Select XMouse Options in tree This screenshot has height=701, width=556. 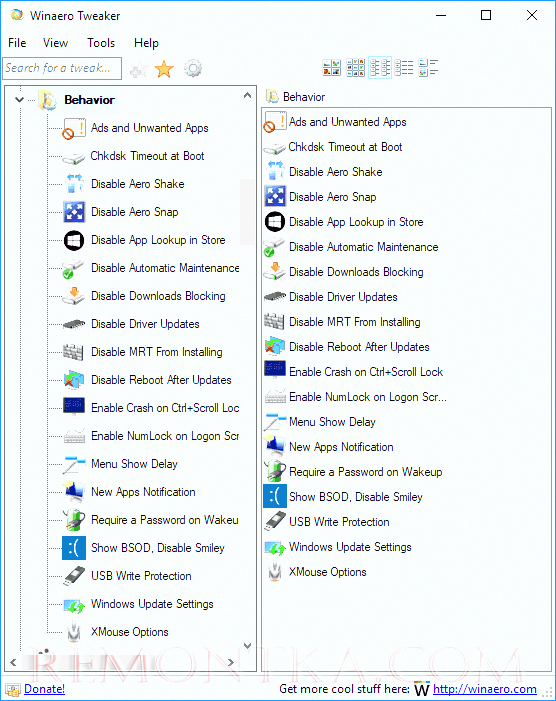pyautogui.click(x=130, y=632)
